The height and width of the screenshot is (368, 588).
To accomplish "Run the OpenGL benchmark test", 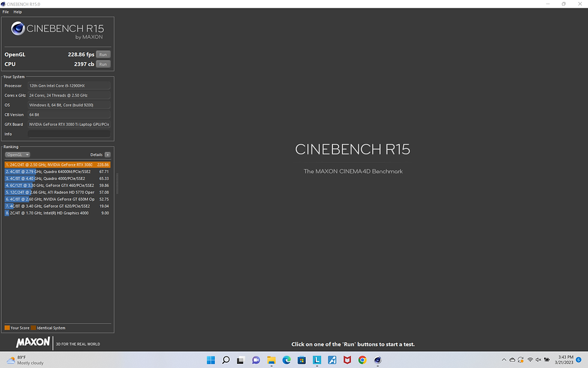I will (x=103, y=55).
